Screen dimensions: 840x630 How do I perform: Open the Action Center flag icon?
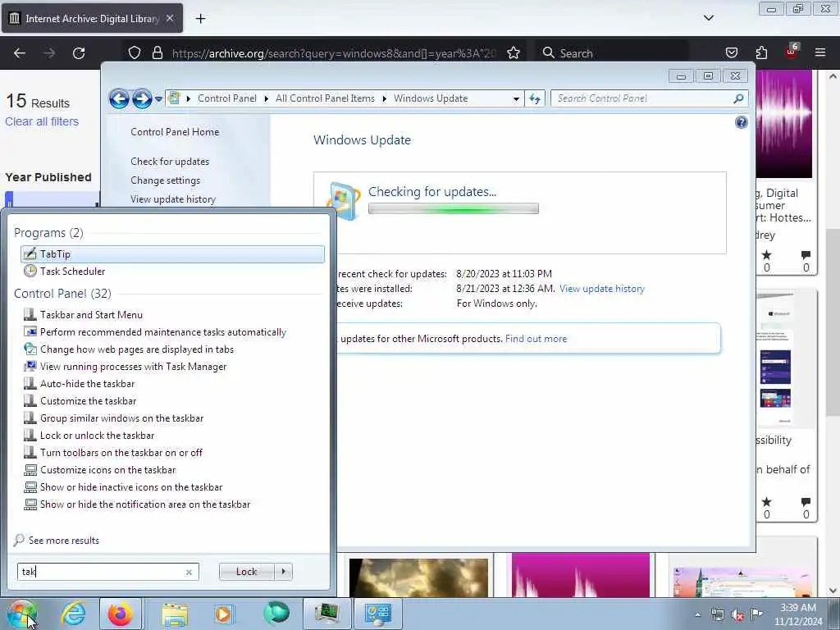756,614
